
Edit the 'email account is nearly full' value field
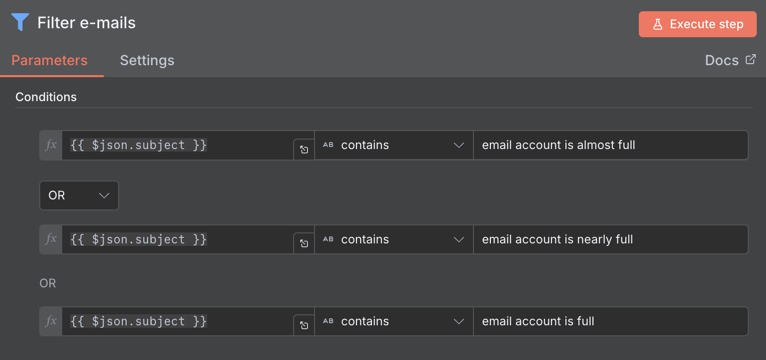point(611,239)
